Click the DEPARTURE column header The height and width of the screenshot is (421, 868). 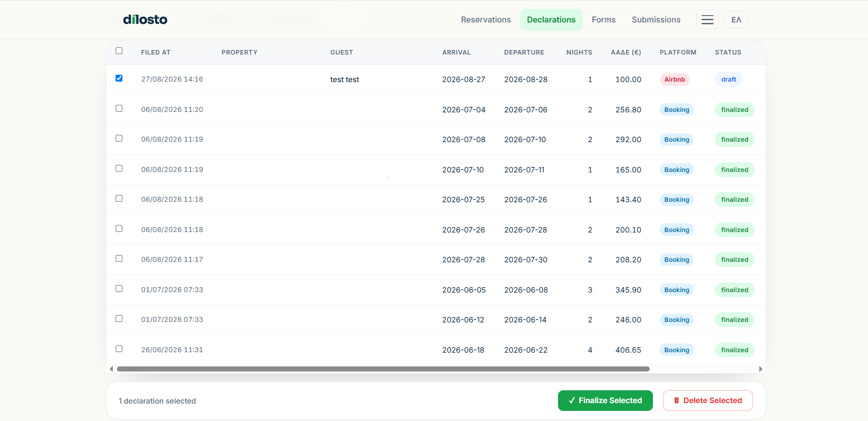pyautogui.click(x=524, y=52)
